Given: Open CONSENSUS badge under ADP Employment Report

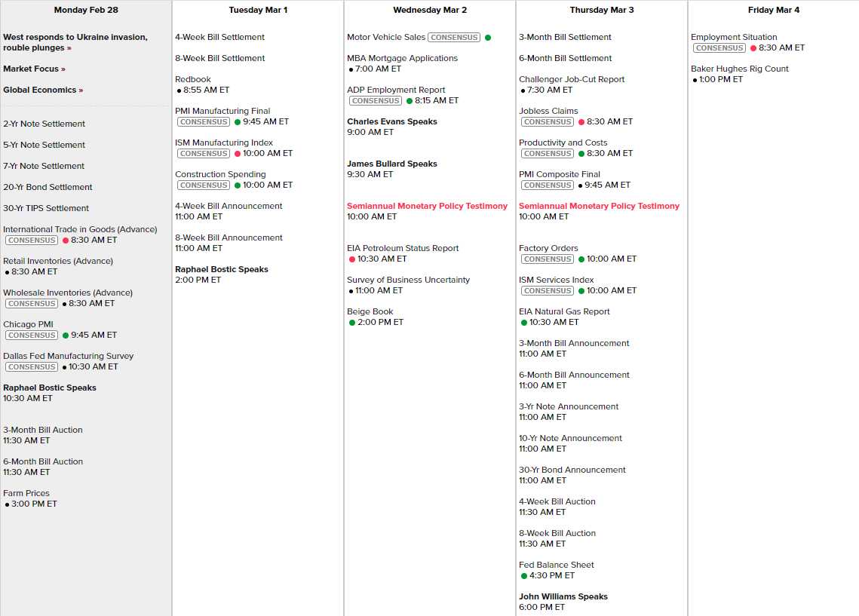Looking at the screenshot, I should click(376, 101).
